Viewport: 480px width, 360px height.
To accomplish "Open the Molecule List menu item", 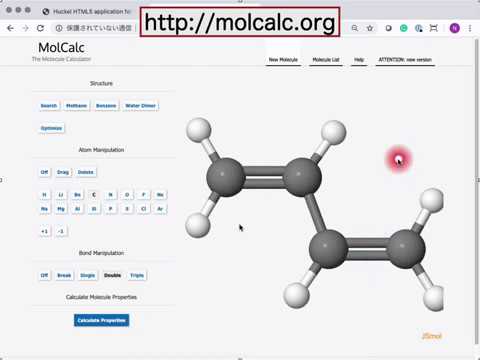I will [326, 60].
